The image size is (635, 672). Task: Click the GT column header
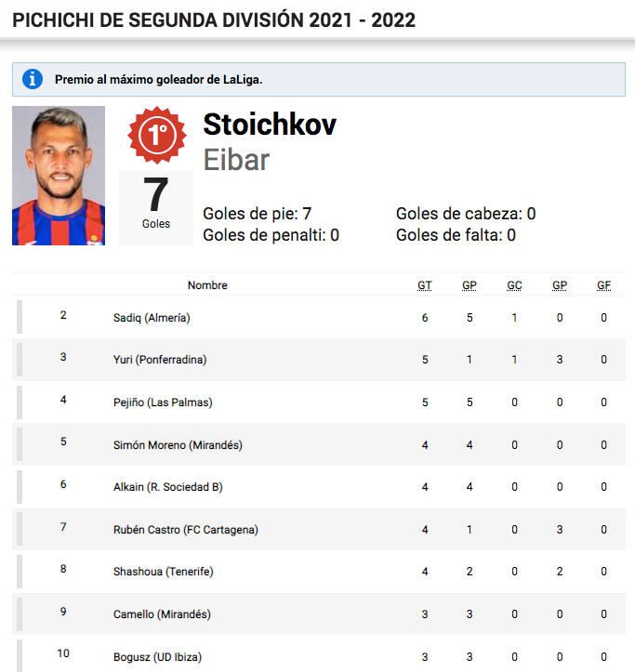click(425, 285)
